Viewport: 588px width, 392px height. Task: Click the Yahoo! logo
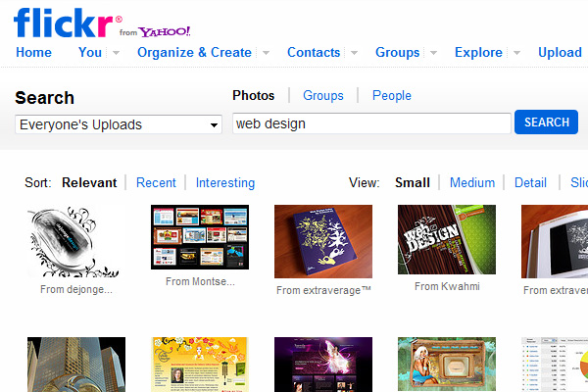pyautogui.click(x=165, y=31)
